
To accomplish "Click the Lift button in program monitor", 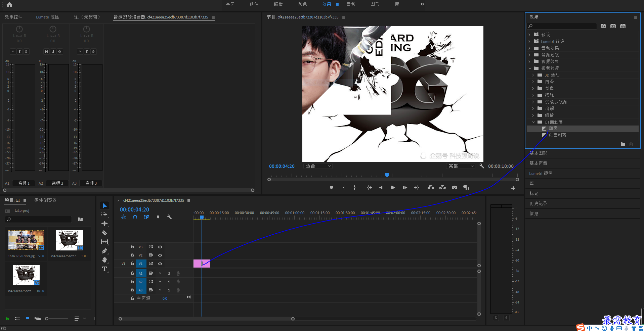I will 431,188.
